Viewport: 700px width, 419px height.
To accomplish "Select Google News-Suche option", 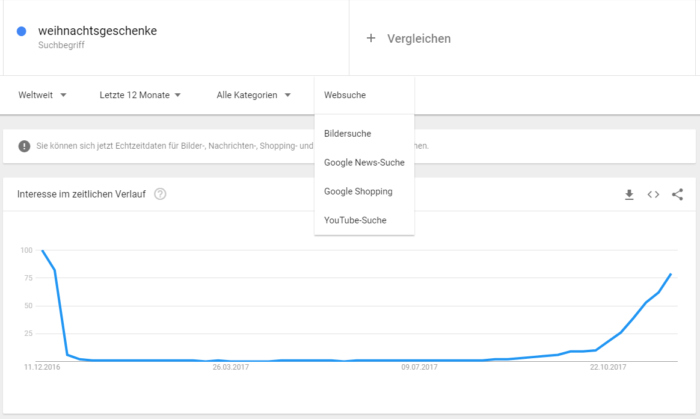I will pyautogui.click(x=364, y=162).
